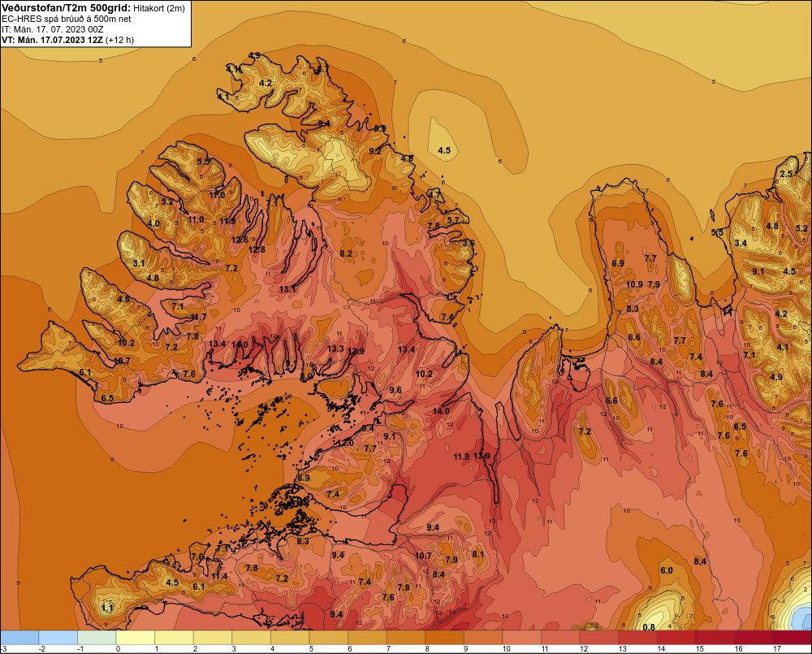Click the dark red swatch between 16 and 17
Screen dimensions: 812x654
[753, 638]
